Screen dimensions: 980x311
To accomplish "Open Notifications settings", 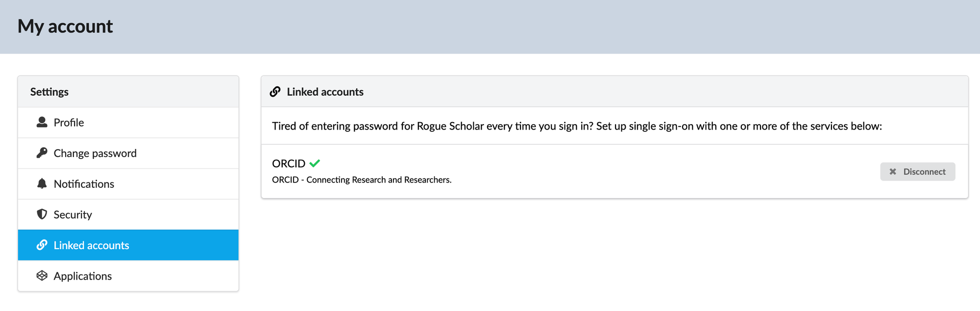I will (x=84, y=184).
